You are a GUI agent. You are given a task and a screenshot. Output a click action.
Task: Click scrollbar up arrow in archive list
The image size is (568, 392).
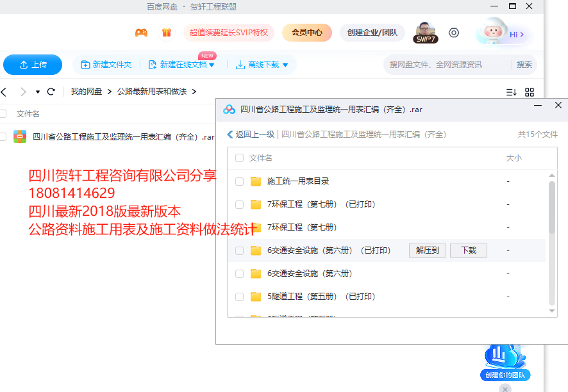pos(552,176)
